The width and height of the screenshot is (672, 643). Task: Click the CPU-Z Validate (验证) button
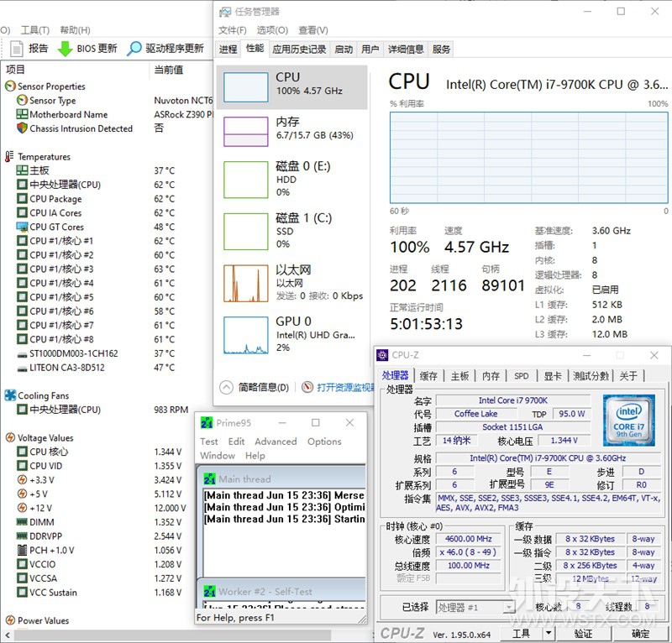583,633
